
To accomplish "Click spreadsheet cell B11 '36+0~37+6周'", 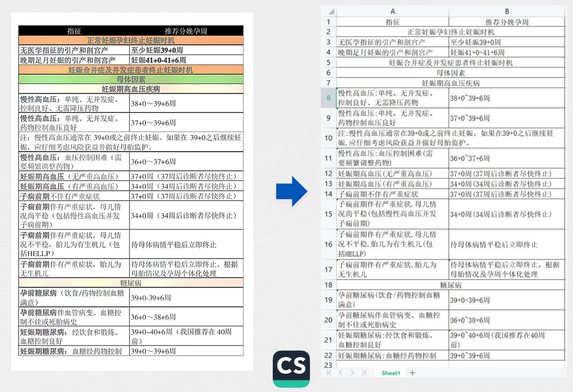I will tap(507, 158).
